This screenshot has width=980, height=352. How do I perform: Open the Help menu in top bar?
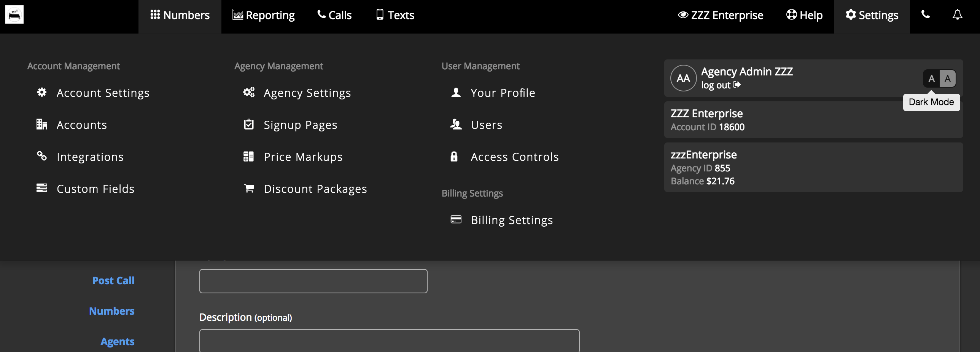[x=804, y=15]
